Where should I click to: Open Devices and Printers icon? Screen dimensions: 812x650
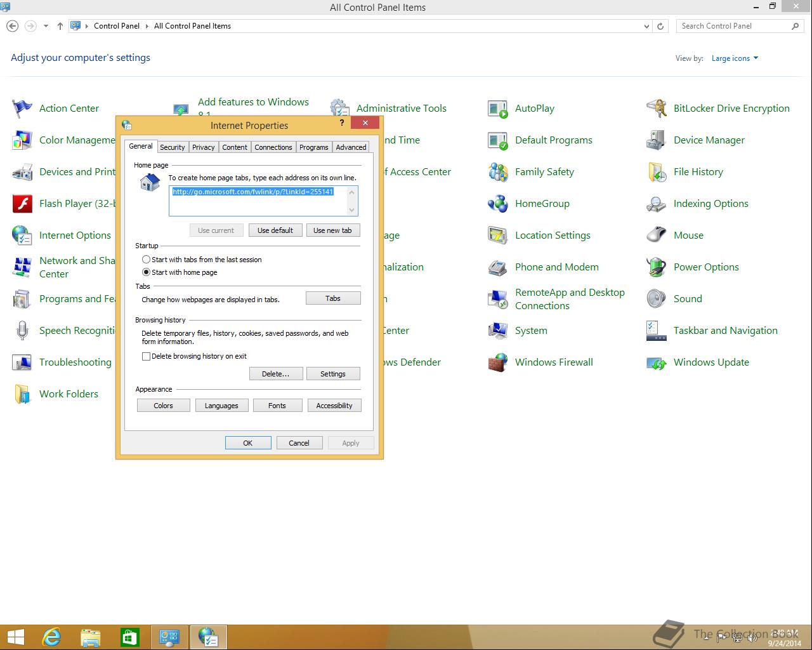tap(22, 172)
